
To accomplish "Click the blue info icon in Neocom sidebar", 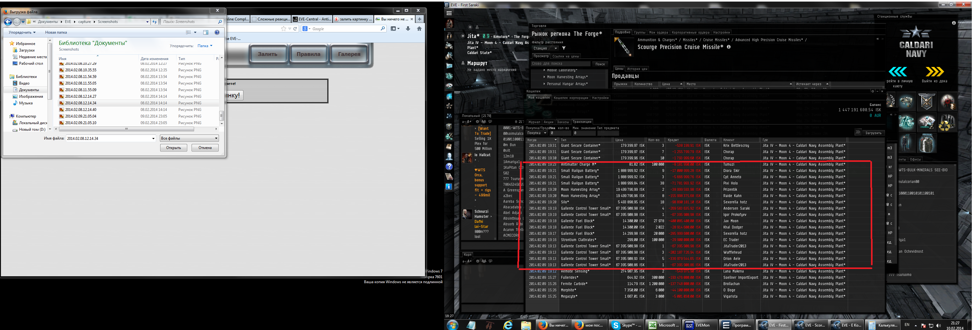I will (449, 186).
